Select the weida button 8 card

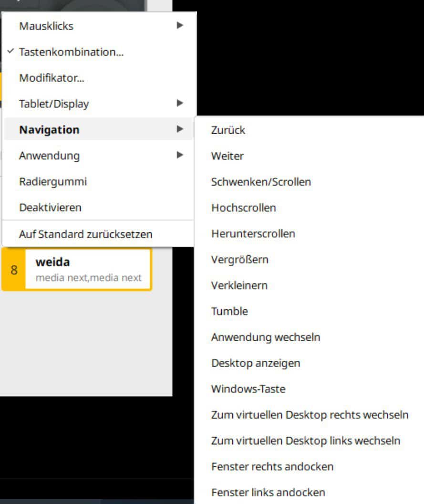[x=76, y=269]
